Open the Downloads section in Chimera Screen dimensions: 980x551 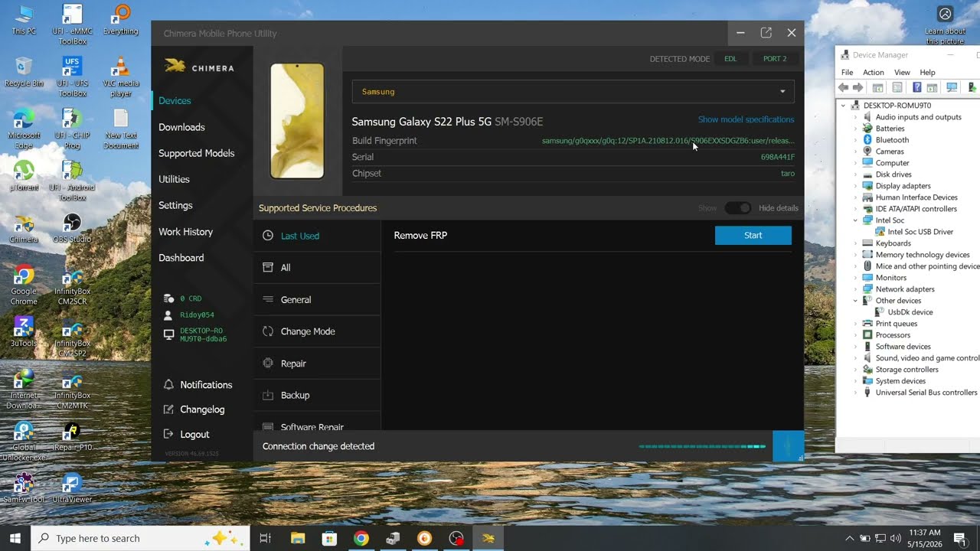181,127
